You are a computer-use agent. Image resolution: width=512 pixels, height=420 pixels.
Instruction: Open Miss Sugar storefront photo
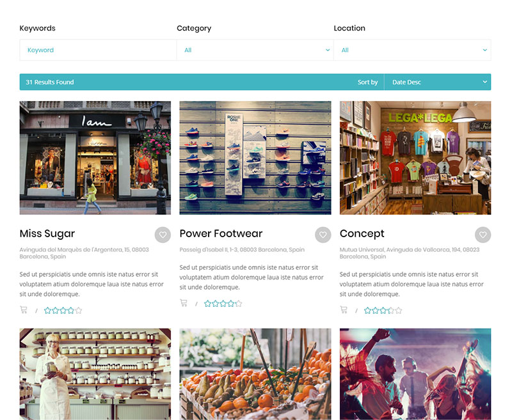95,158
